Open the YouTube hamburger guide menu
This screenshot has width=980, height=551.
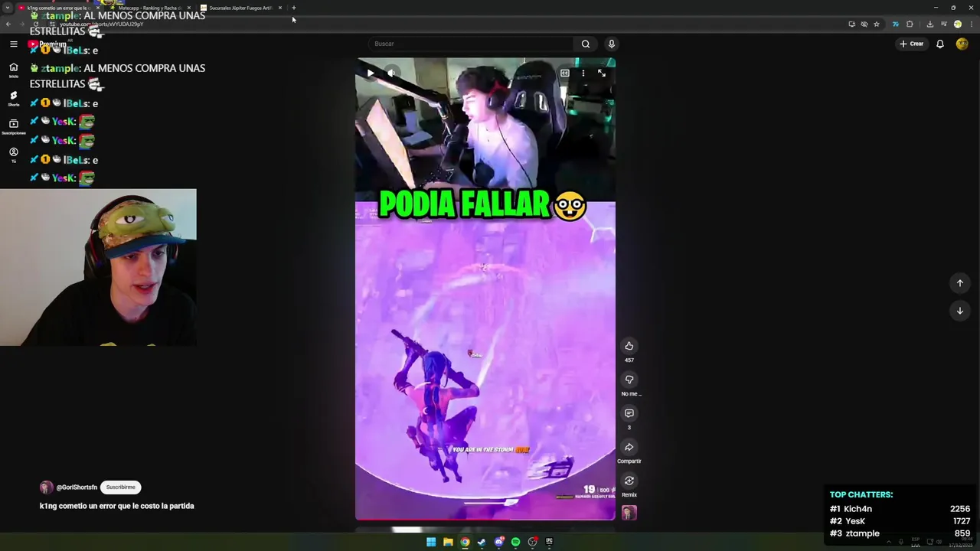point(13,44)
